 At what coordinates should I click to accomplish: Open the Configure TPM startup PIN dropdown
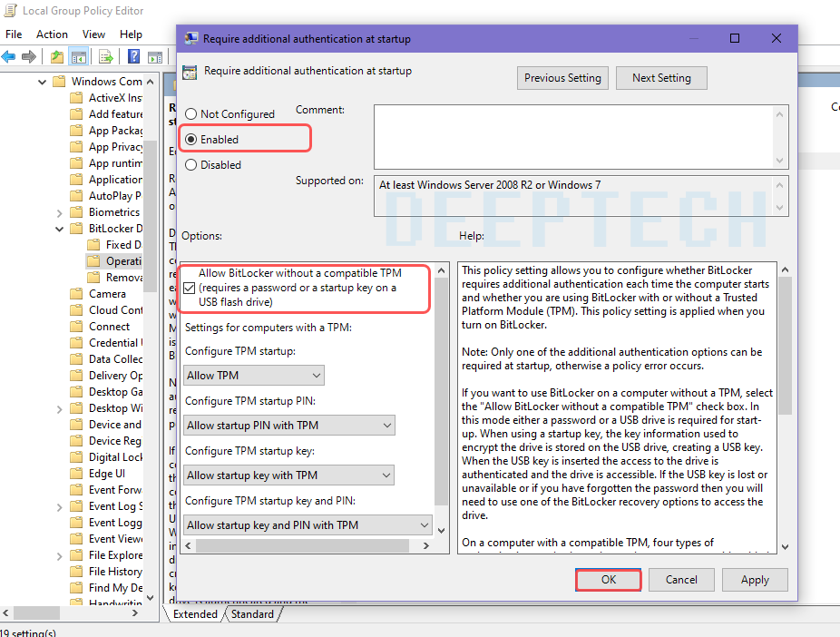(x=289, y=426)
